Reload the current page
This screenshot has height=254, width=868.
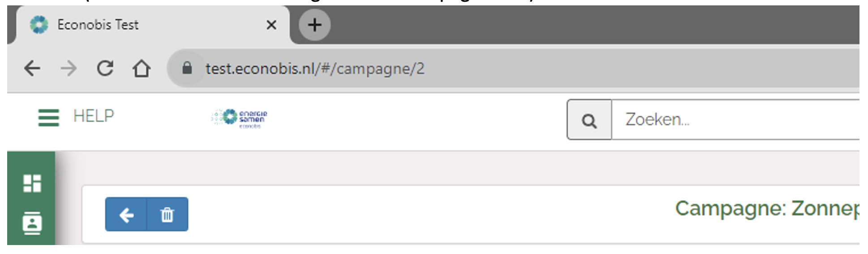pos(105,69)
